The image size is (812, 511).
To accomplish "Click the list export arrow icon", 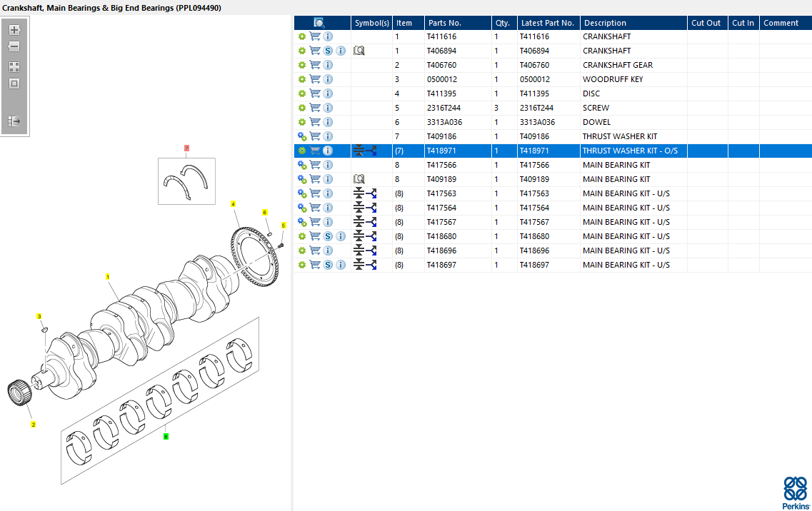I will click(14, 121).
